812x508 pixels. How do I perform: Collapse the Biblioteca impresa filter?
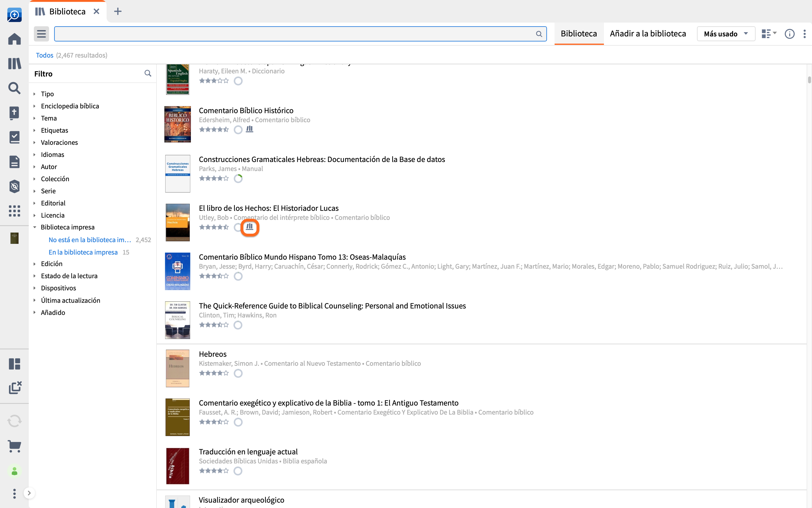(35, 227)
